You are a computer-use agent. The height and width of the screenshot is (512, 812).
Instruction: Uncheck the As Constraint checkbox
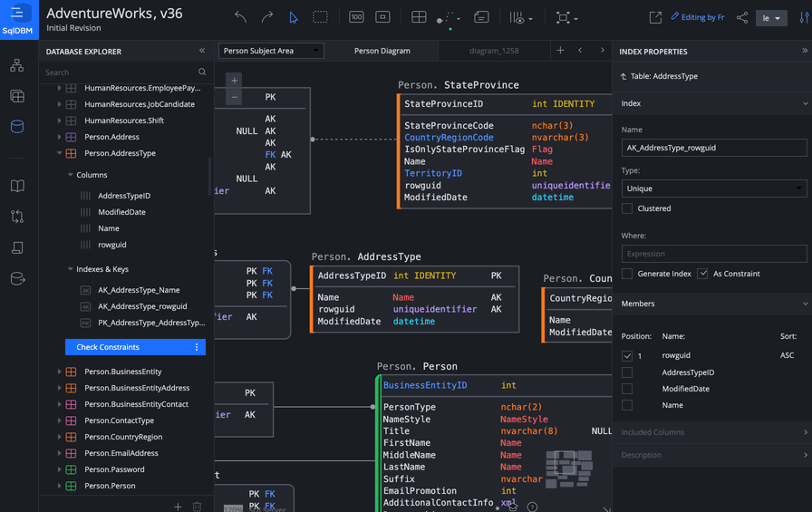(x=702, y=274)
